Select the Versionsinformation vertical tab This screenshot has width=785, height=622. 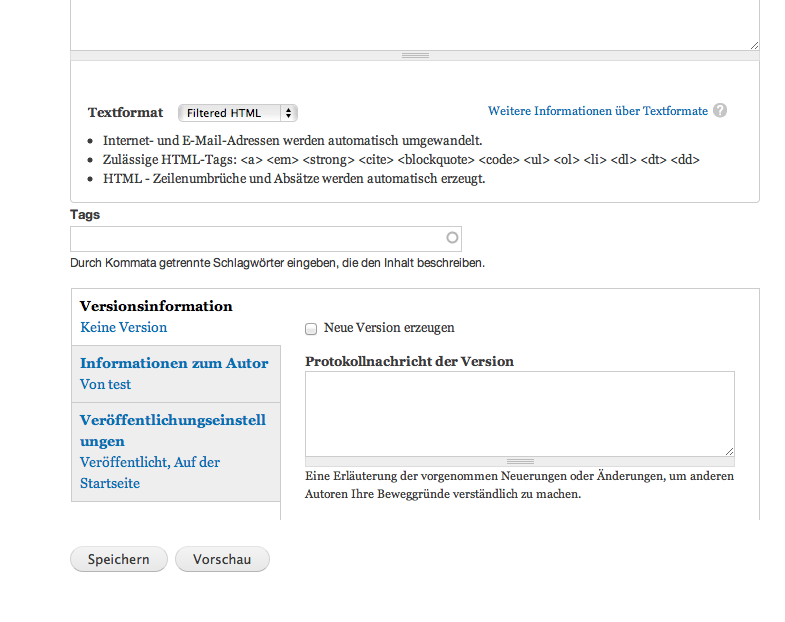click(x=156, y=306)
